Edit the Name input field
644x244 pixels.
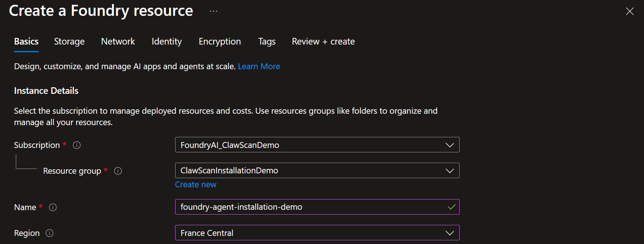(317, 207)
